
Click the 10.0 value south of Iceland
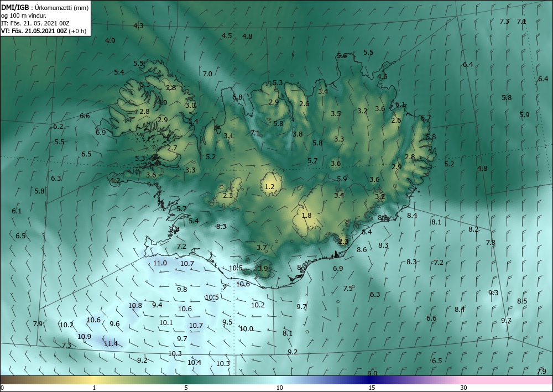point(246,329)
